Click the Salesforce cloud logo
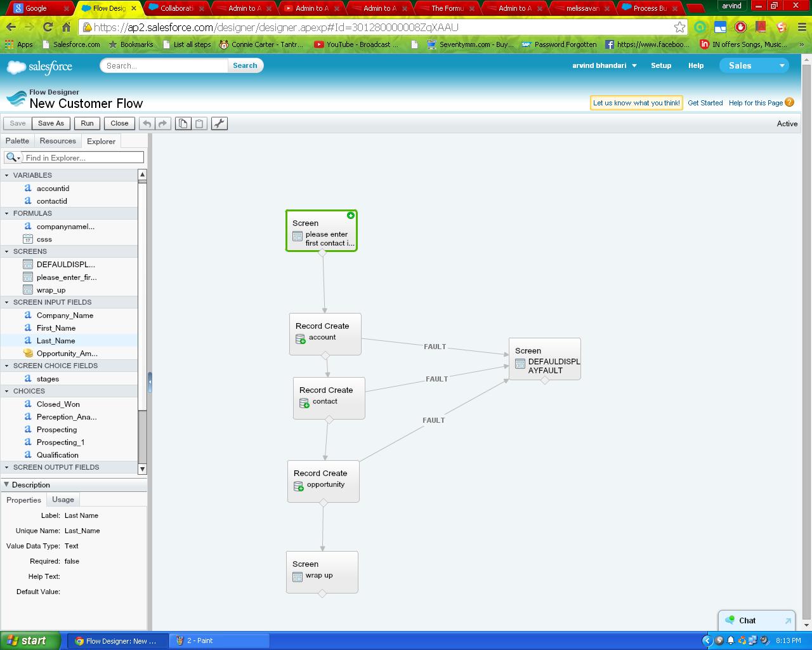This screenshot has height=650, width=812. coord(39,67)
